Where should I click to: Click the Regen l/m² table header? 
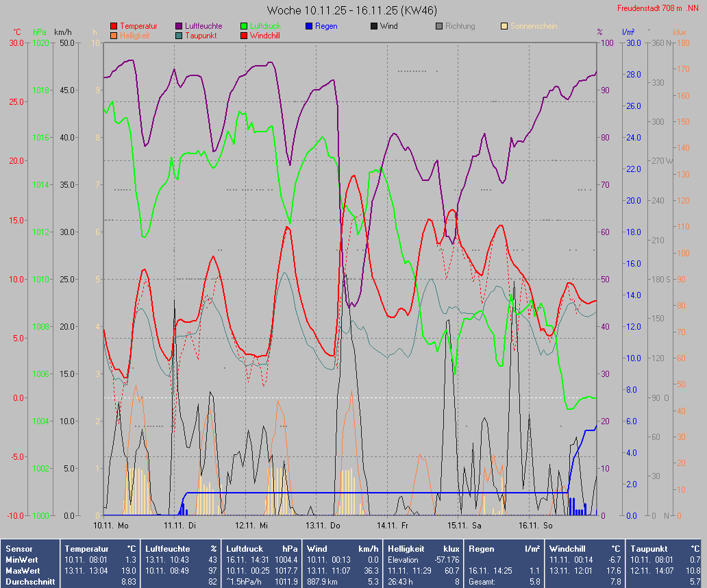505,549
